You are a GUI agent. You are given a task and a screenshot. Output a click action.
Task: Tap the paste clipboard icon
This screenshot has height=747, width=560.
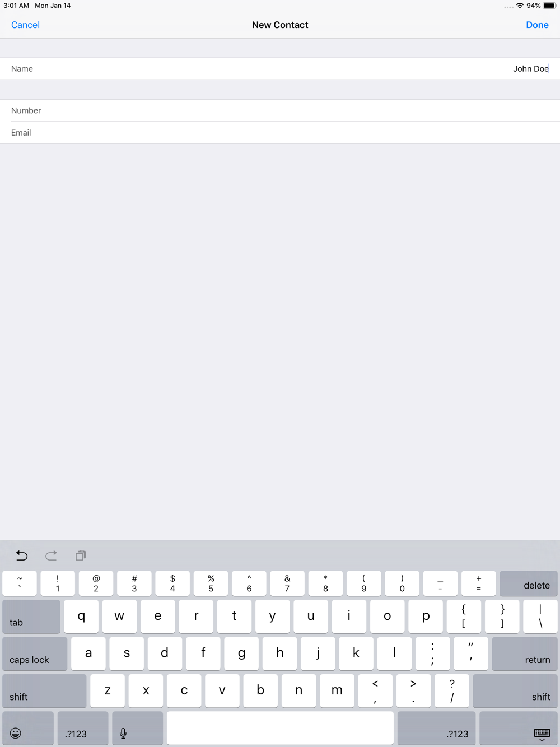click(x=81, y=555)
